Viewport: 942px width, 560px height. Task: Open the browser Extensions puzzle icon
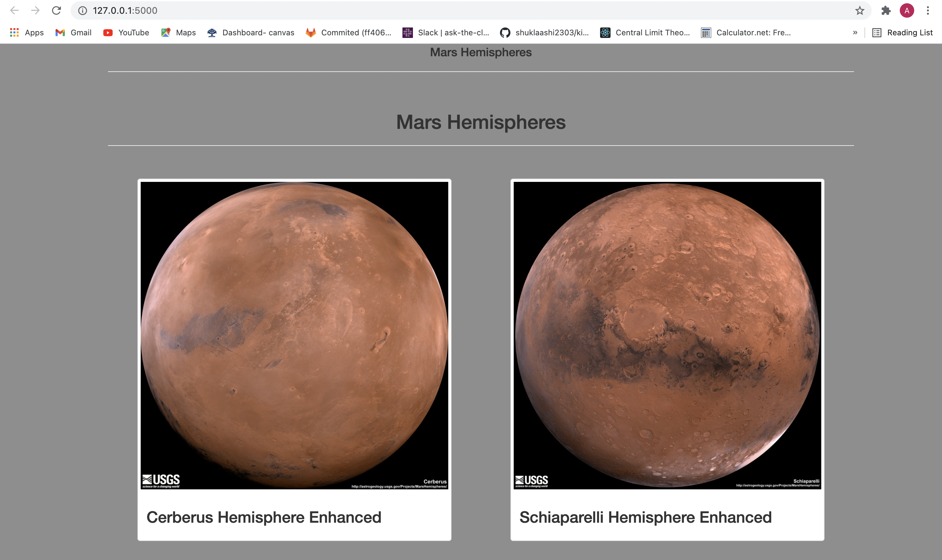point(886,10)
